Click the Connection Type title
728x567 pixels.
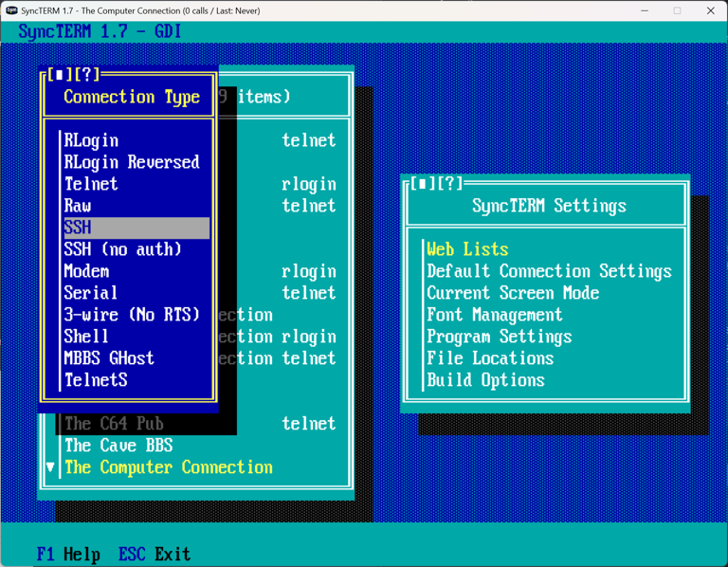(132, 97)
